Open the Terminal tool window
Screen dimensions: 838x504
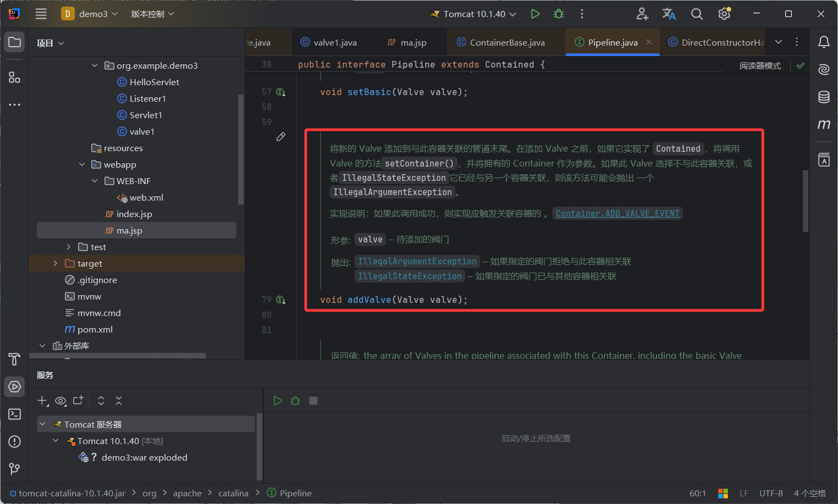(x=15, y=414)
